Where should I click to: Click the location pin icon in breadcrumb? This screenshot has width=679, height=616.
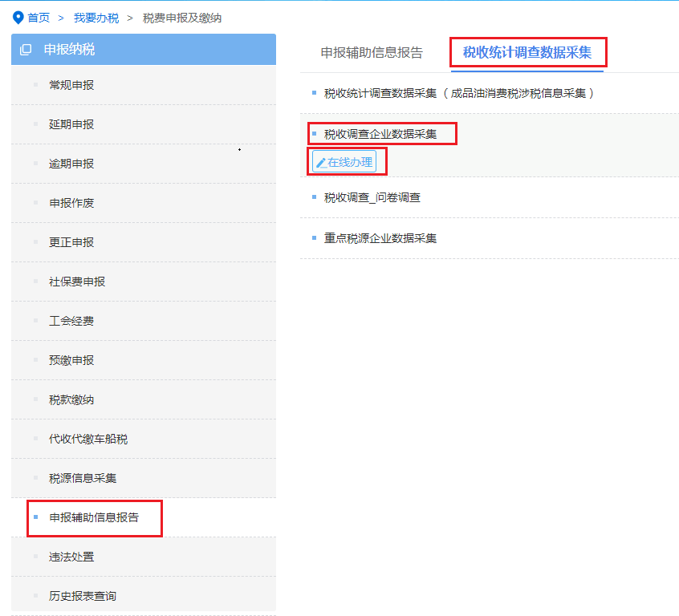coord(18,18)
